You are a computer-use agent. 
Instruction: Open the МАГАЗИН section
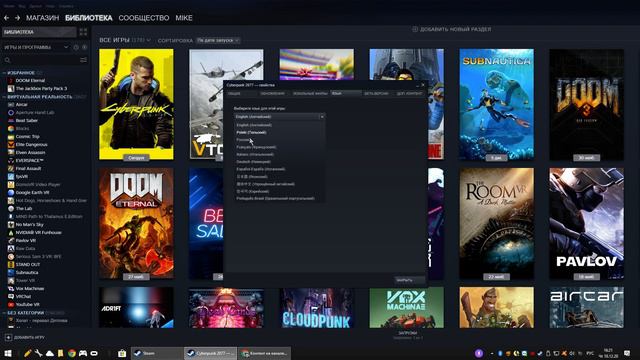pos(42,18)
